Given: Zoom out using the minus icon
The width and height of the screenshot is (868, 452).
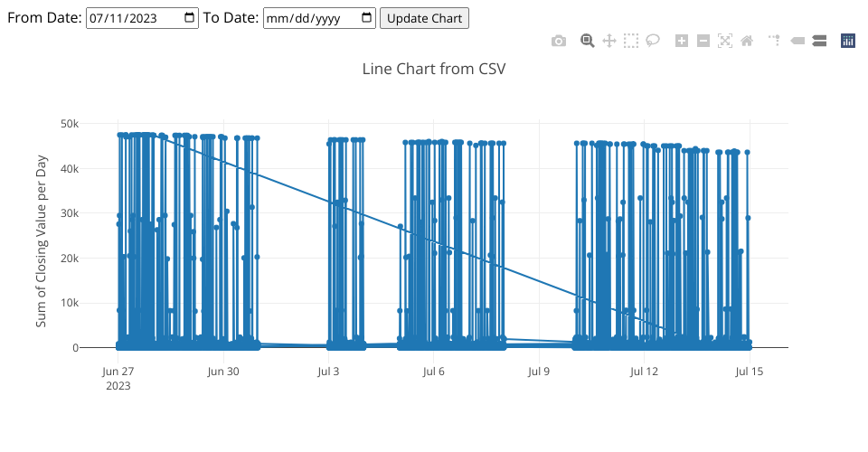Looking at the screenshot, I should pos(703,41).
